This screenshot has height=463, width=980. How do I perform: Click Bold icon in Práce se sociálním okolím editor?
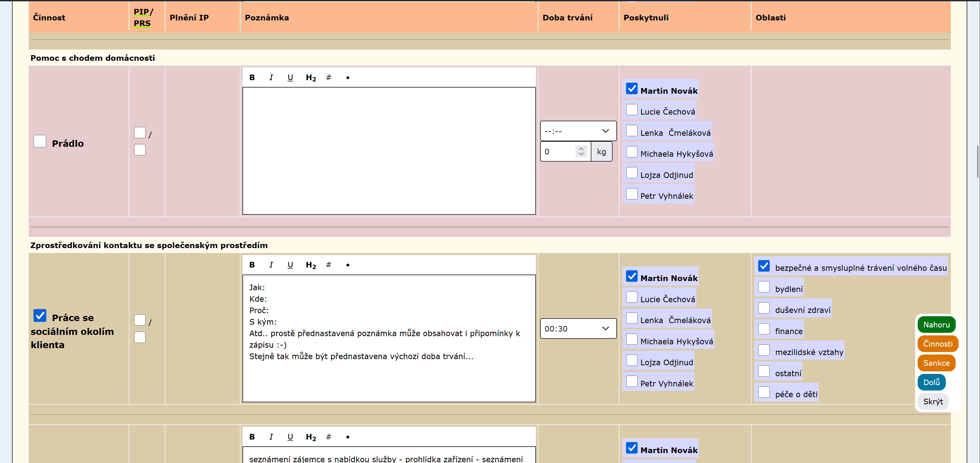252,265
